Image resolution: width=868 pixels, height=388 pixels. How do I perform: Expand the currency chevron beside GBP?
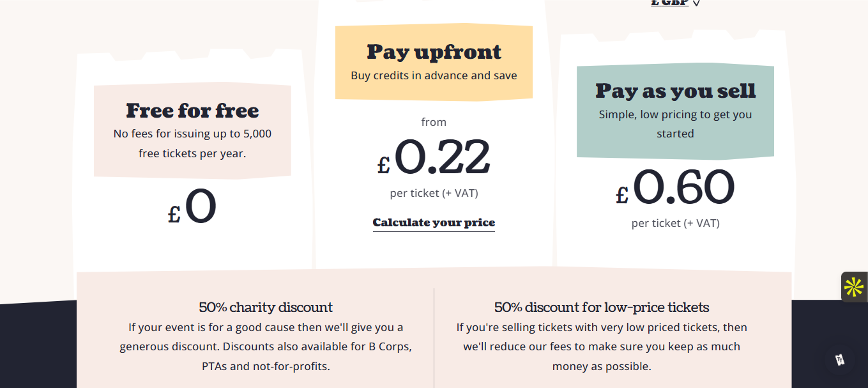696,3
